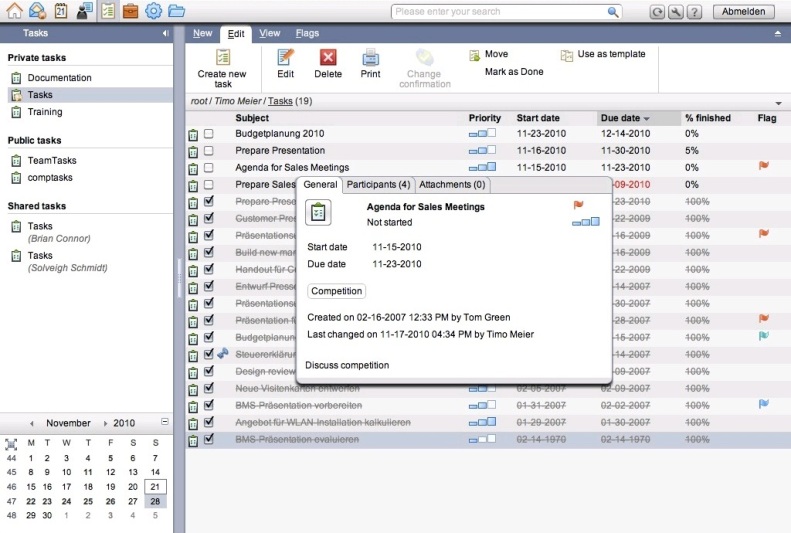
Task: Switch to the New ribbon tab
Action: (202, 33)
